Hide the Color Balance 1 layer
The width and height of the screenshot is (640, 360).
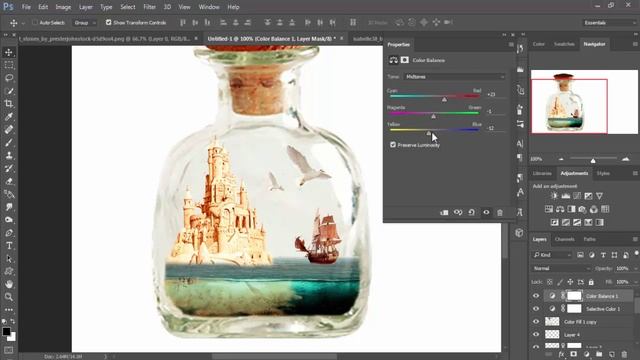[x=536, y=296]
